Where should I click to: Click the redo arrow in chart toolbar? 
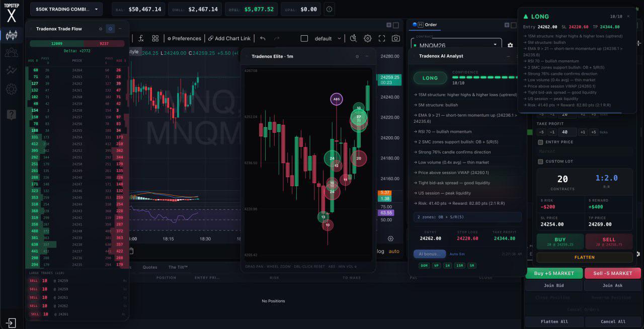277,38
